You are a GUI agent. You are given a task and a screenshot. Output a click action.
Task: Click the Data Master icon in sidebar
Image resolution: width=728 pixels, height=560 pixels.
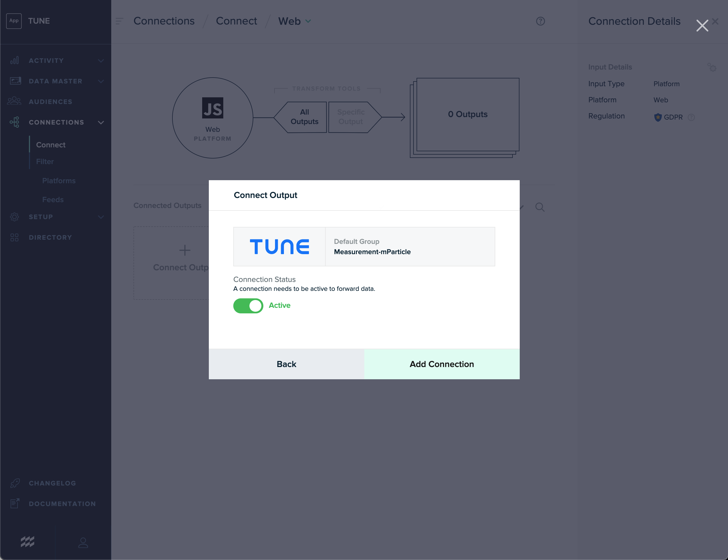[15, 81]
